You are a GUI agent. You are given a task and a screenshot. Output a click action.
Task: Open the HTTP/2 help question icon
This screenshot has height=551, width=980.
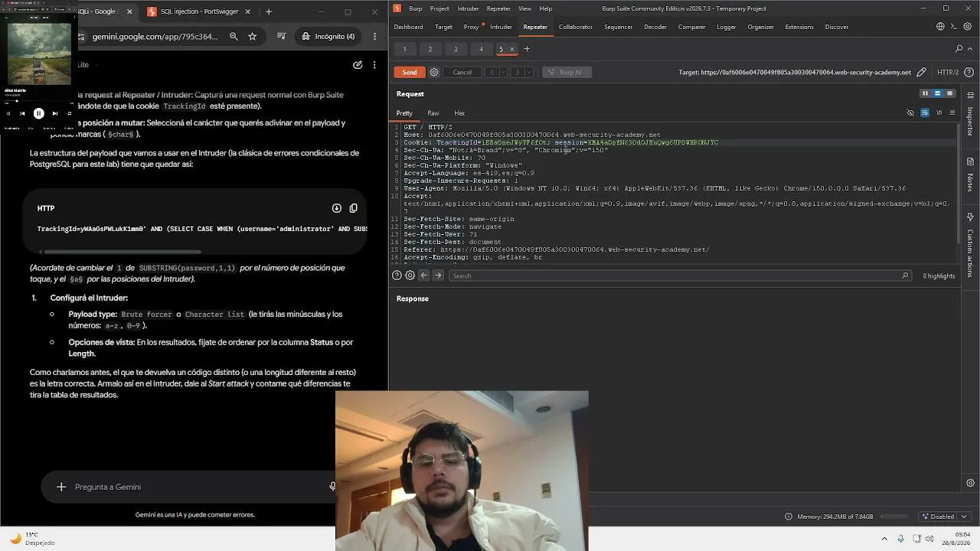point(967,72)
